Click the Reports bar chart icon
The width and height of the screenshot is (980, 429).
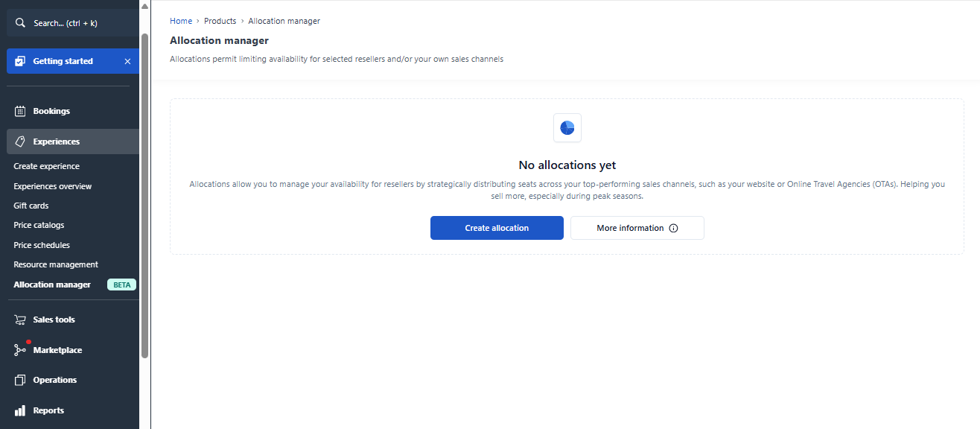[x=20, y=410]
